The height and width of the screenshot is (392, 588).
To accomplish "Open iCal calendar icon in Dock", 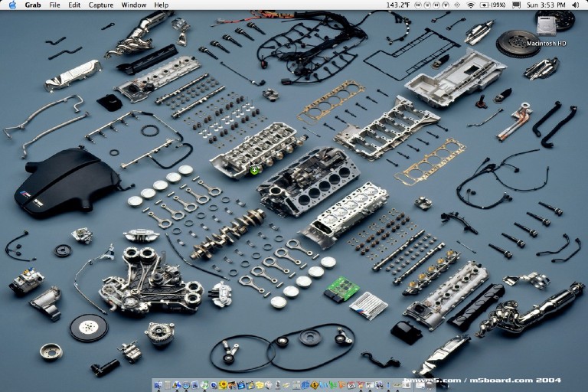I will coord(351,385).
